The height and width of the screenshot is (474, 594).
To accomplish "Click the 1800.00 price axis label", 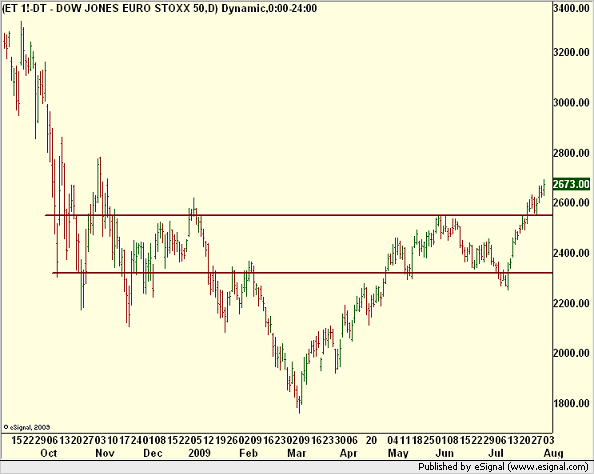I will tap(571, 403).
